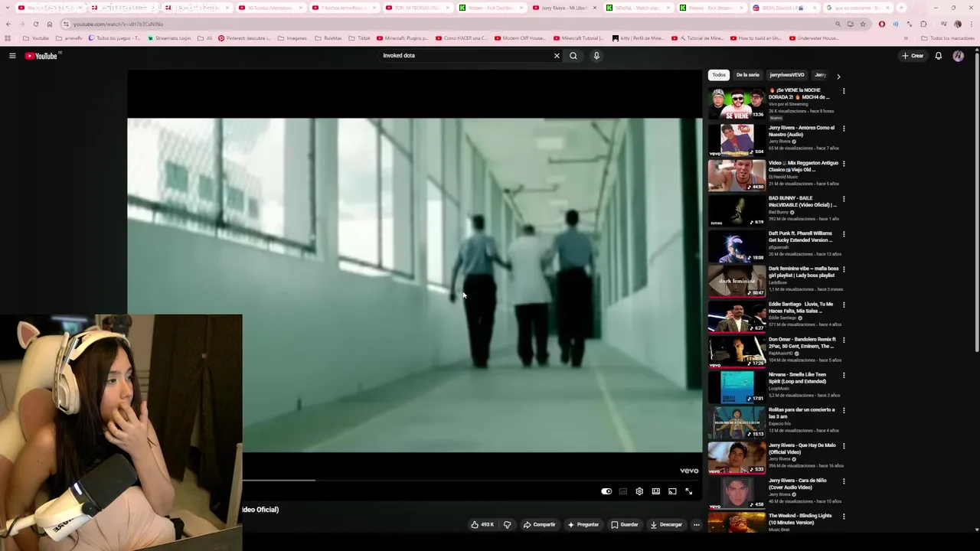Screen dimensions: 980x551
Task: Click the browser address bar URL
Action: tap(118, 24)
